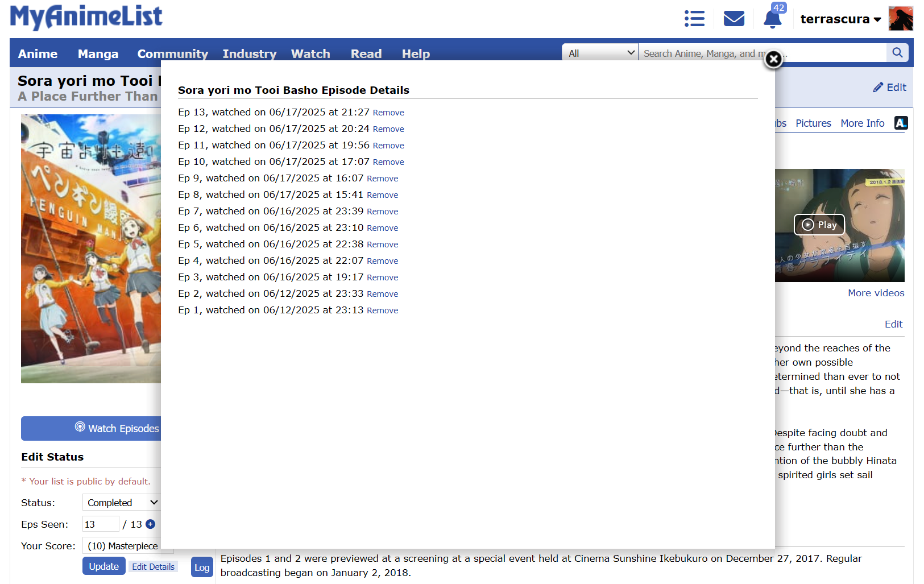The image size is (924, 584).
Task: Remove Ep 6 watch record
Action: tap(383, 228)
